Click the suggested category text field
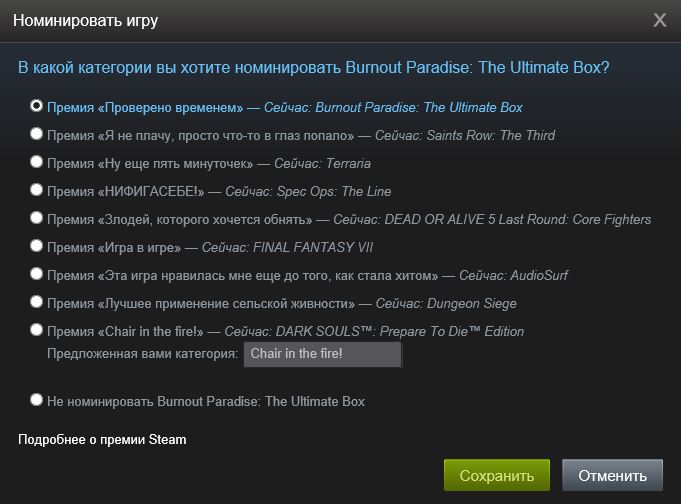 point(322,355)
